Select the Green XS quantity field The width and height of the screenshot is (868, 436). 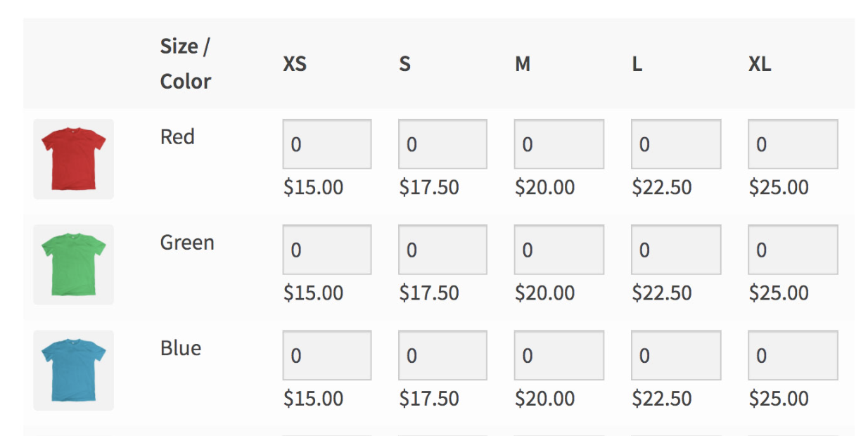tap(327, 250)
